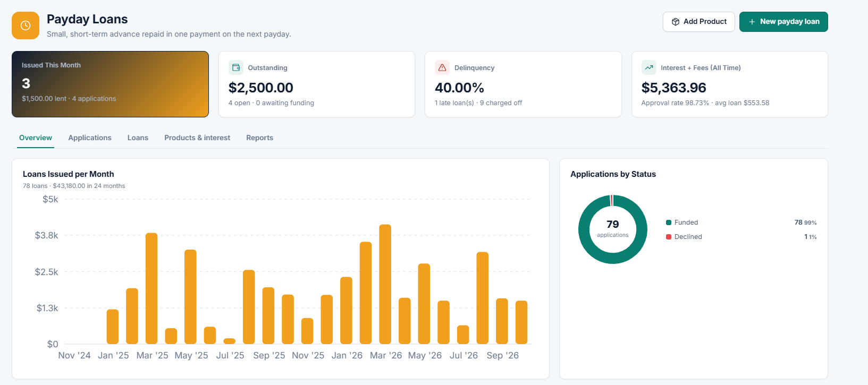868x385 pixels.
Task: Click the red Declined legend swatch
Action: 669,237
